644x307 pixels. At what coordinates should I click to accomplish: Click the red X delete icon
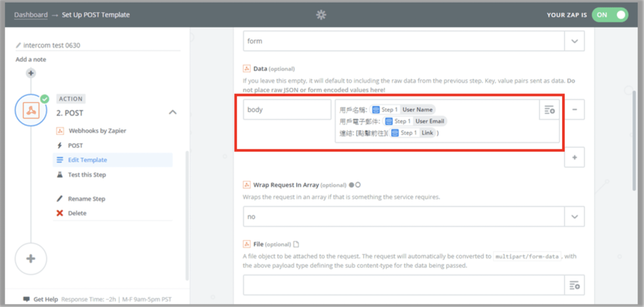[x=60, y=213]
